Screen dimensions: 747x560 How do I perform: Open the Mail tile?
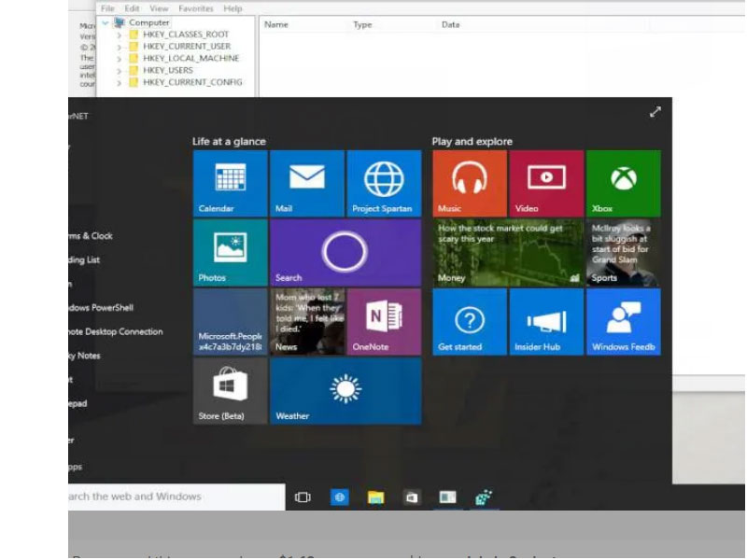coord(307,184)
